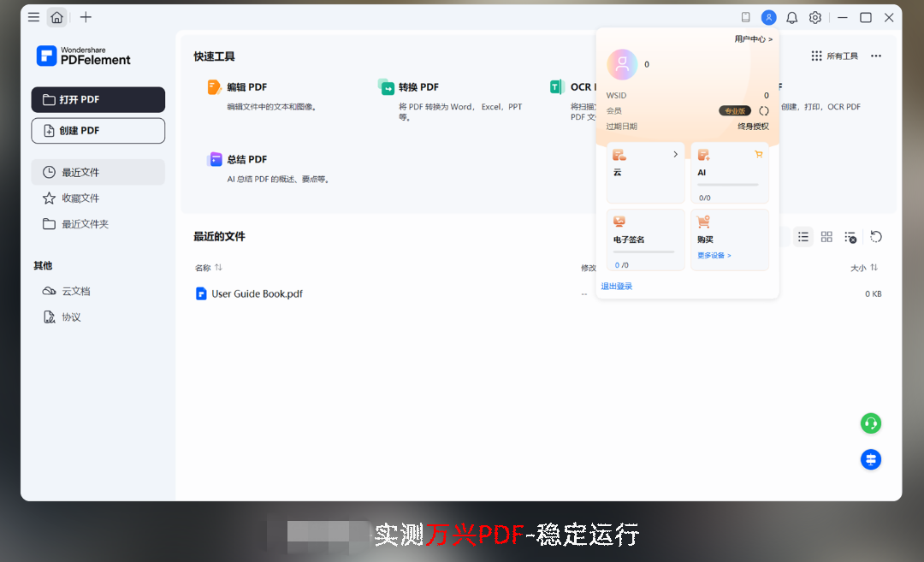Click the blue floating assistant button

[x=871, y=459]
